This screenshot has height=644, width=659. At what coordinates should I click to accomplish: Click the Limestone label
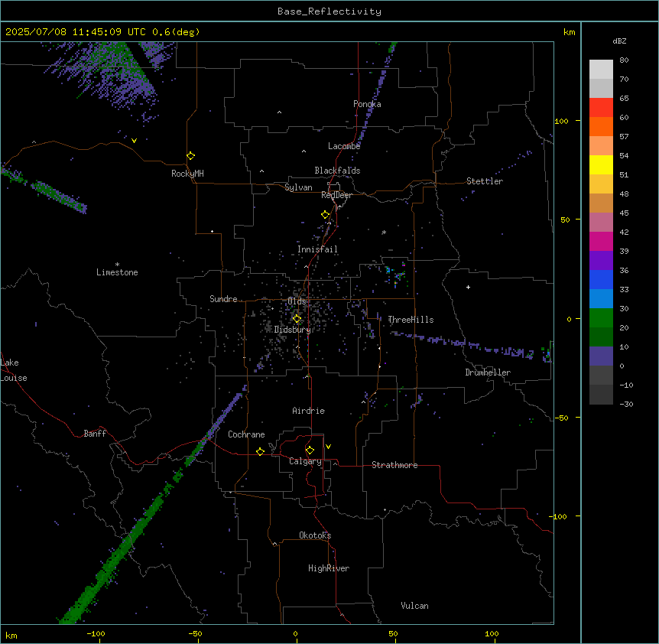pos(117,272)
